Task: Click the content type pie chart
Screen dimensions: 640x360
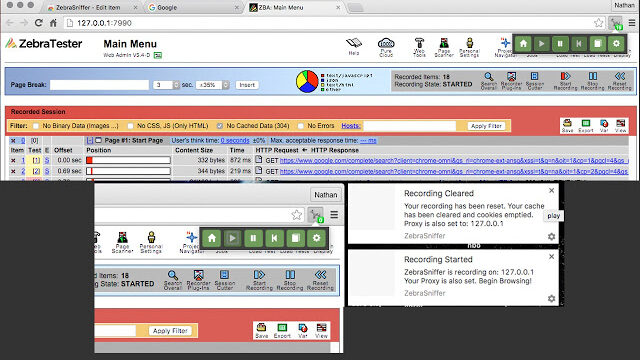Action: tap(307, 81)
